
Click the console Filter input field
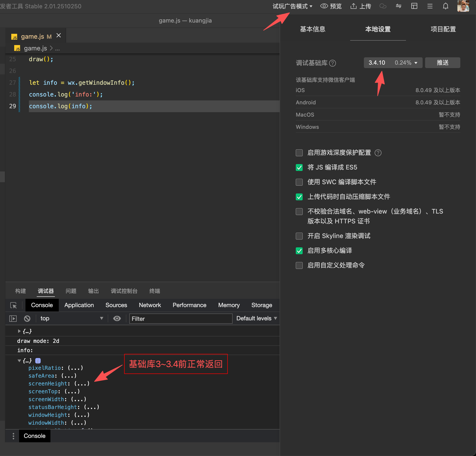pos(181,319)
